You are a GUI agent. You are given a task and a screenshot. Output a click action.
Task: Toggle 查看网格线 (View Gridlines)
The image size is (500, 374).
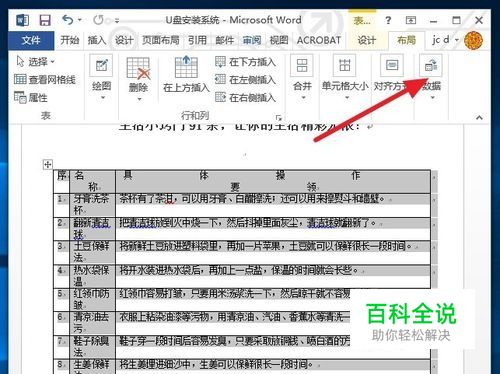point(45,79)
